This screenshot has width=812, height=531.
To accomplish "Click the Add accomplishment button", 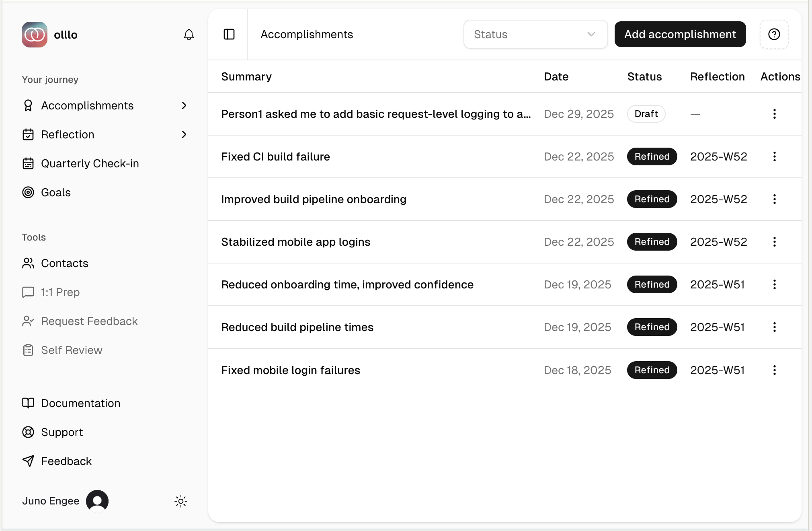I will [680, 35].
